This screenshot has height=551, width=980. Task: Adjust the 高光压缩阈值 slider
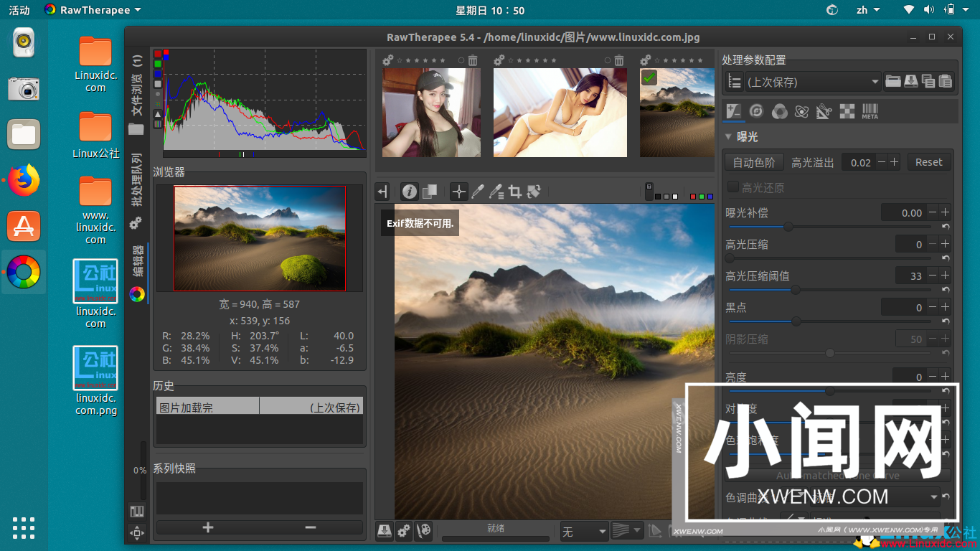[830, 290]
